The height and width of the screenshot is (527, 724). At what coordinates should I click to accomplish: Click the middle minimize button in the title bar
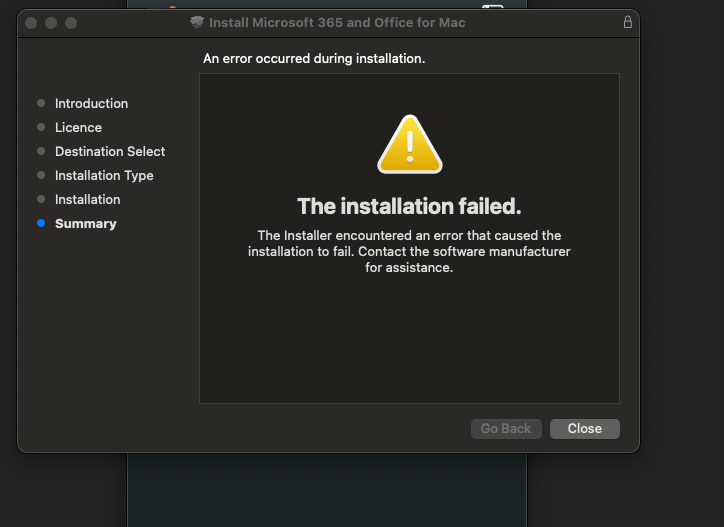tap(51, 23)
